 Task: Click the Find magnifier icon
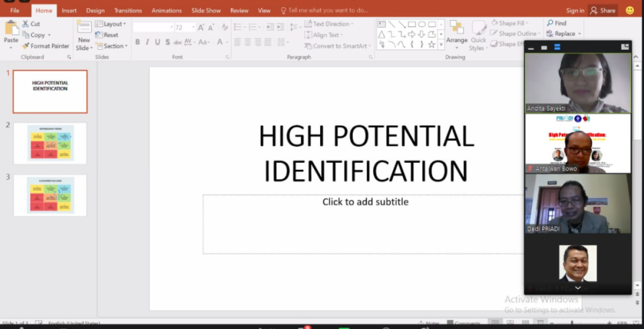point(550,23)
